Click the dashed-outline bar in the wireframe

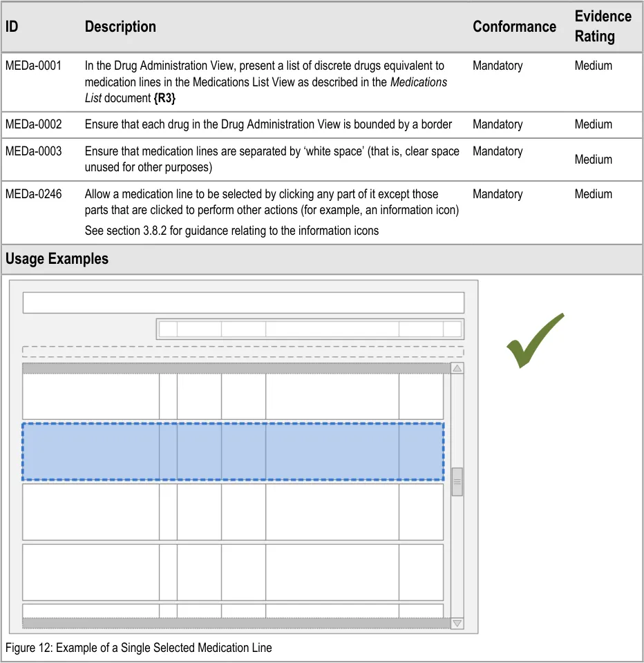click(x=243, y=351)
